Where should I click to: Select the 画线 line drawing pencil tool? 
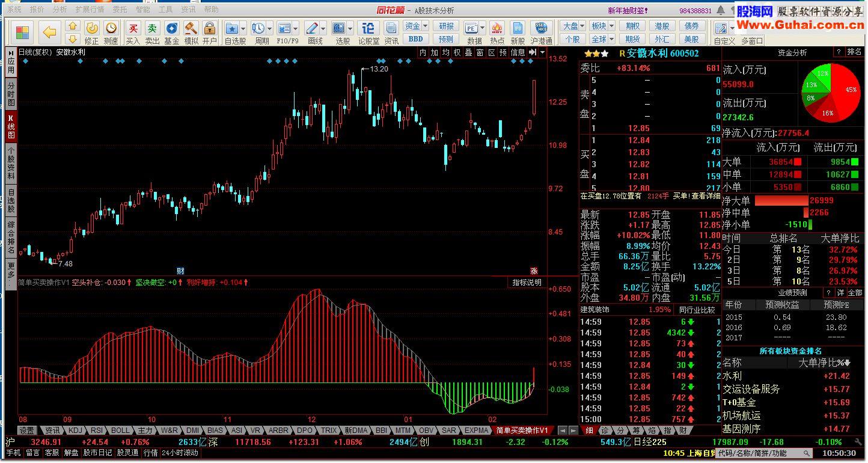311,28
